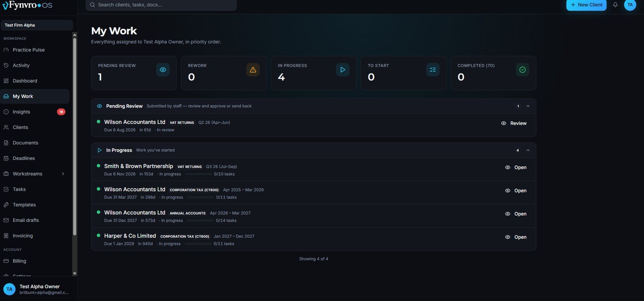Open Tasks from the sidebar
Screen dimensions: 644x301
(35, 189)
